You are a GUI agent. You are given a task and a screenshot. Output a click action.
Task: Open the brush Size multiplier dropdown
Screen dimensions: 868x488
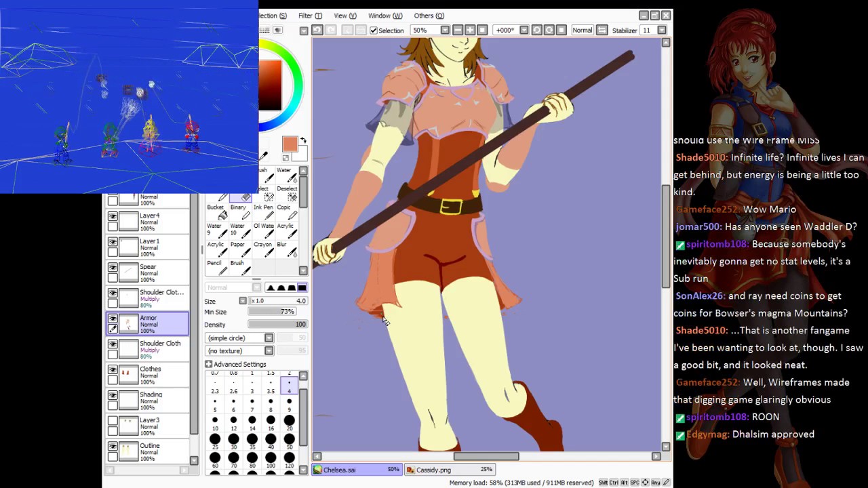coord(243,301)
